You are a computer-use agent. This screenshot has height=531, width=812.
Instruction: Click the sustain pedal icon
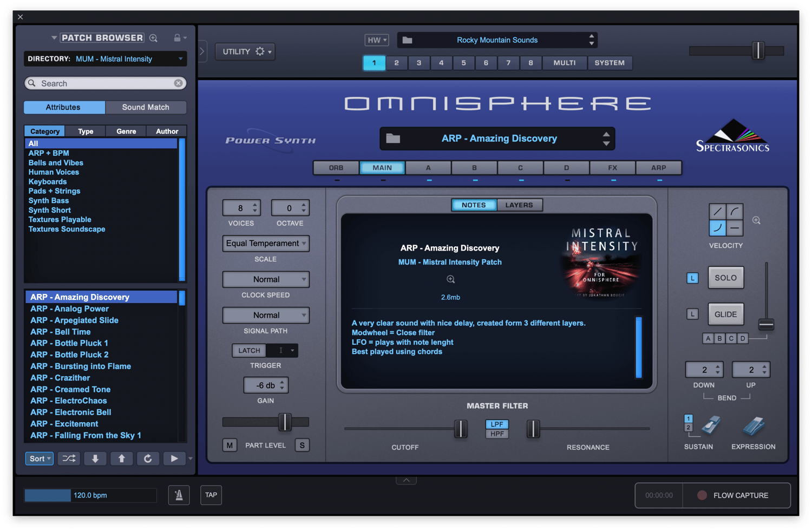tap(711, 425)
